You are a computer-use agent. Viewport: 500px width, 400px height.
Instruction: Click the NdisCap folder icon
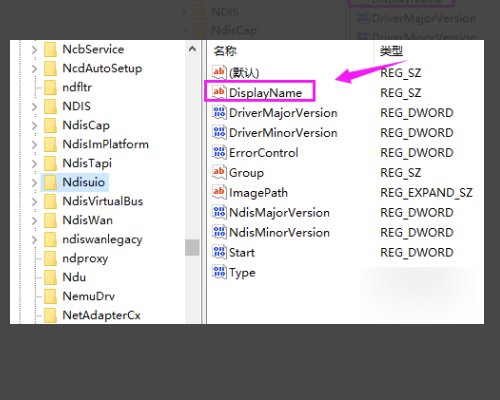50,125
